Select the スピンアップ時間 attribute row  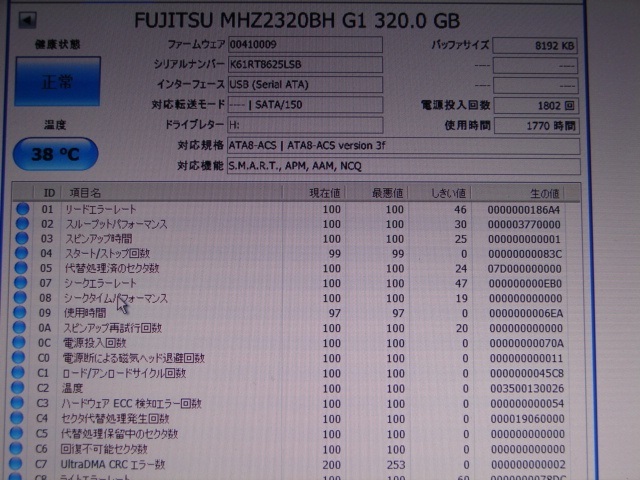click(296, 239)
